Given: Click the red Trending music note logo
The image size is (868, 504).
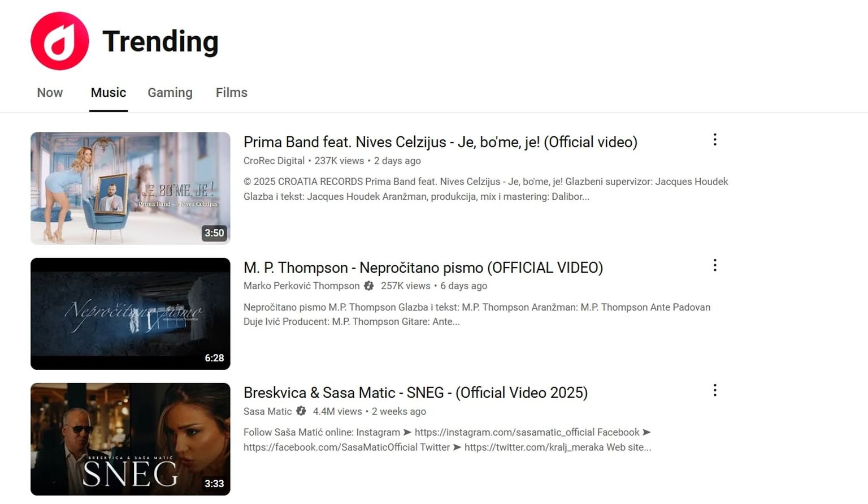Looking at the screenshot, I should (x=60, y=41).
